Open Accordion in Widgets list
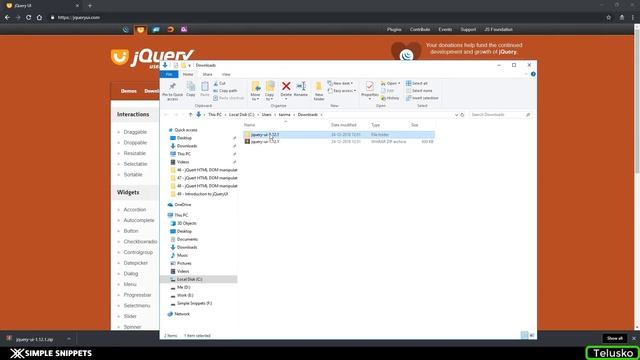Image resolution: width=640 pixels, height=360 pixels. coord(135,209)
